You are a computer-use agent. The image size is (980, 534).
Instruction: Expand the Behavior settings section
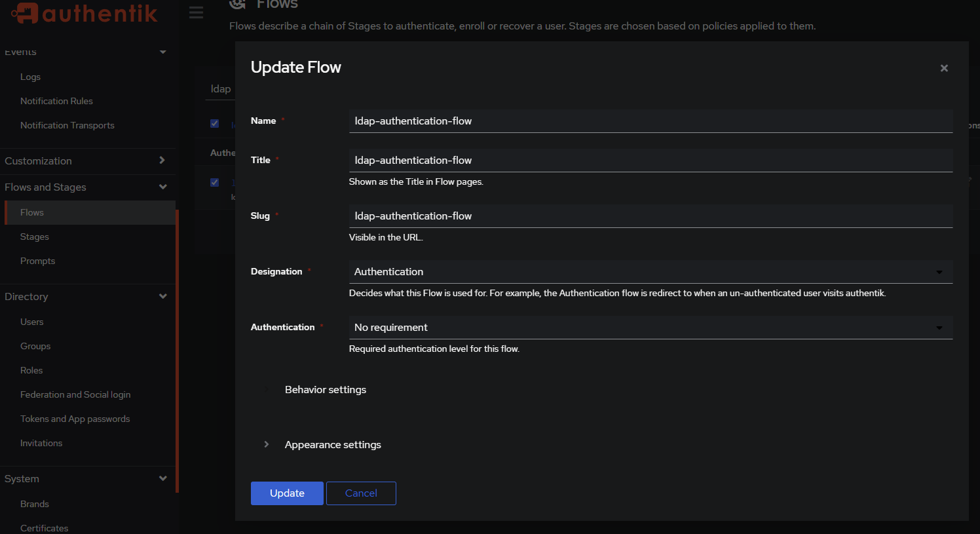pyautogui.click(x=325, y=390)
